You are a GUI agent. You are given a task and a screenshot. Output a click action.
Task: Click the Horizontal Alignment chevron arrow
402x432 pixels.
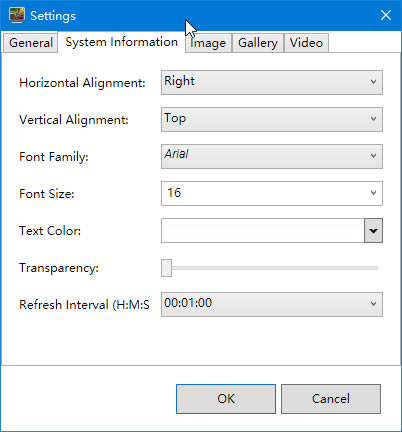tap(373, 82)
